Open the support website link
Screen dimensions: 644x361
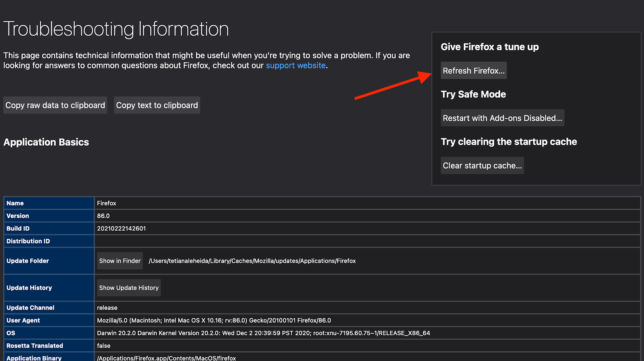296,66
